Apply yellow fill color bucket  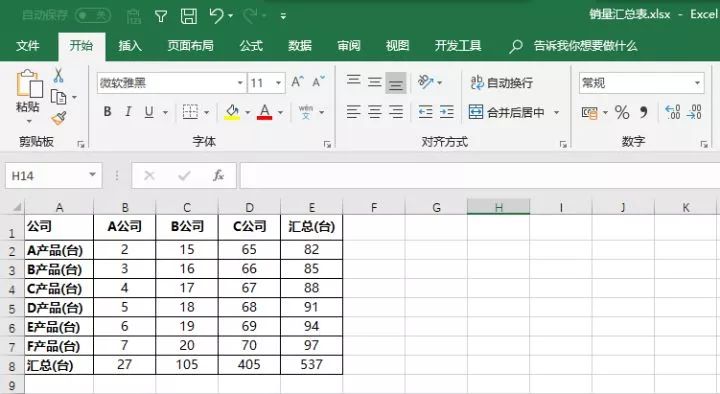coord(232,112)
